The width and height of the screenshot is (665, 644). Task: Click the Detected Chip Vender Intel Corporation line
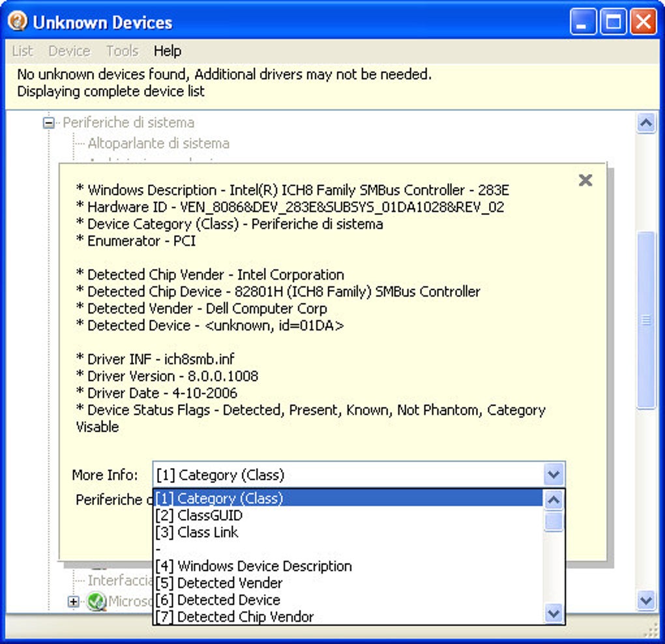(x=210, y=274)
